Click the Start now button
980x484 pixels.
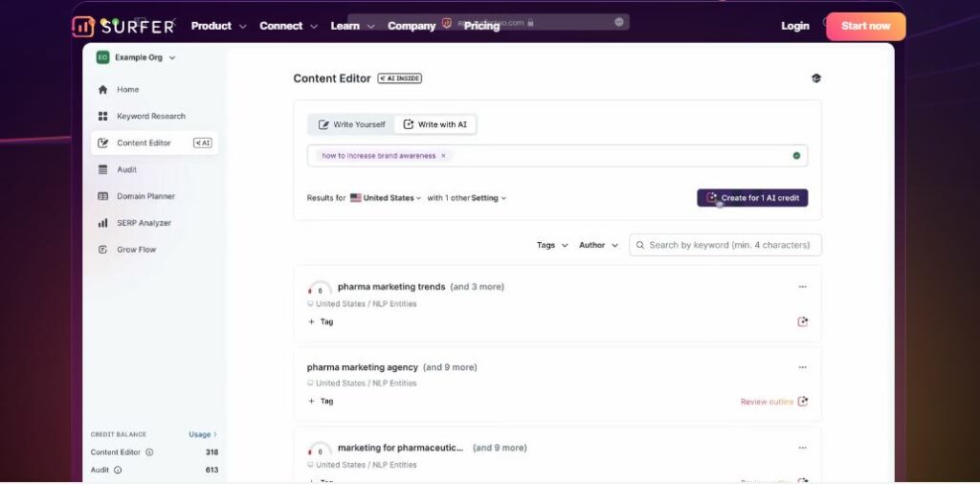pyautogui.click(x=865, y=26)
